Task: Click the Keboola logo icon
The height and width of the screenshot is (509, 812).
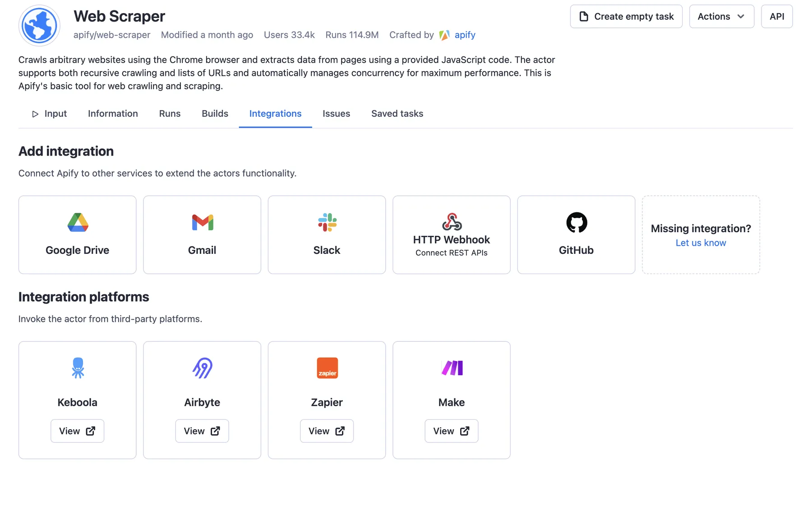Action: pyautogui.click(x=78, y=368)
